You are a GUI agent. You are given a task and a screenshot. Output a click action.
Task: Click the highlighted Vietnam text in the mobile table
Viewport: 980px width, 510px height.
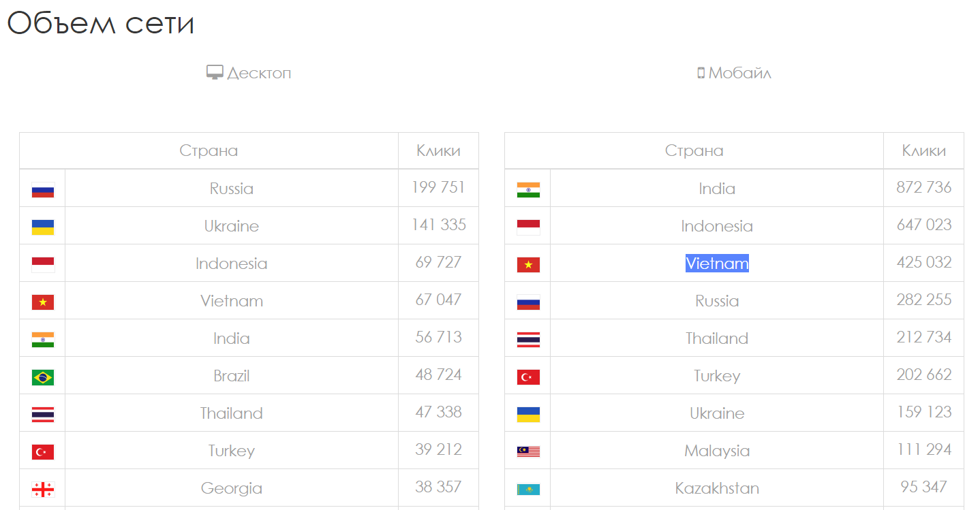coord(717,264)
